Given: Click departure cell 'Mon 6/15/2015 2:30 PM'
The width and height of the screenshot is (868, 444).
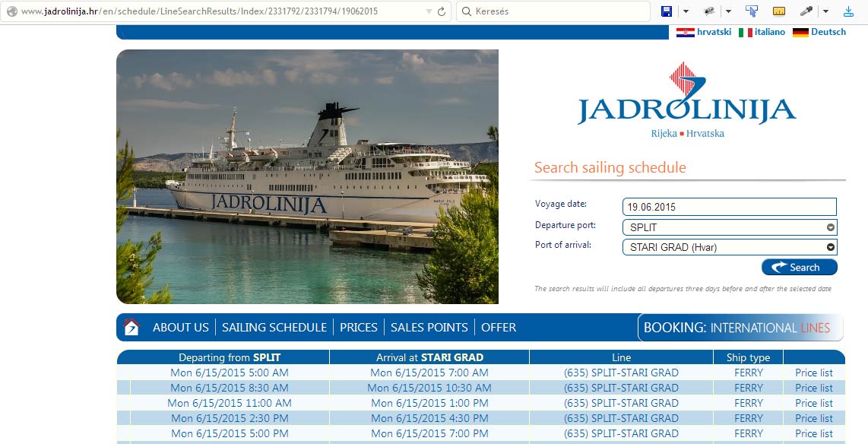Looking at the screenshot, I should [x=230, y=419].
